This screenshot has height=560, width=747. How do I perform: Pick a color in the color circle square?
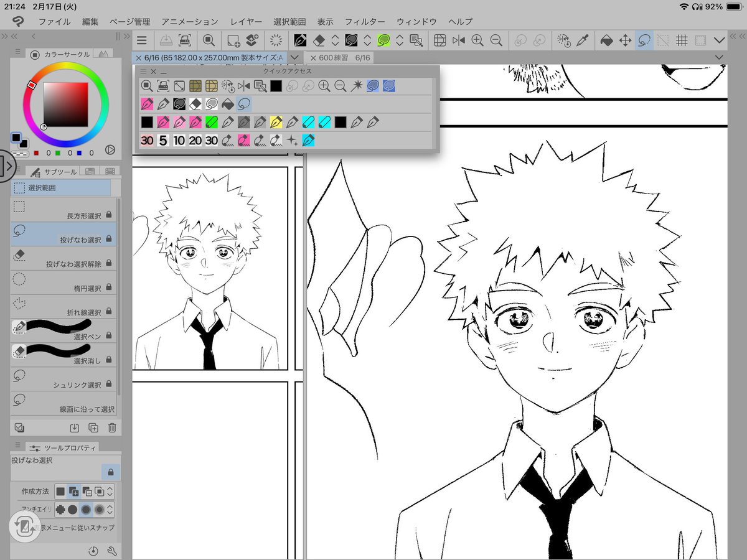point(65,104)
